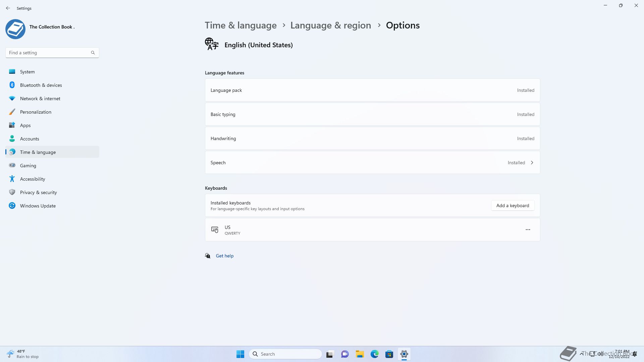Image resolution: width=644 pixels, height=362 pixels.
Task: Open the Get help link
Action: tap(224, 256)
